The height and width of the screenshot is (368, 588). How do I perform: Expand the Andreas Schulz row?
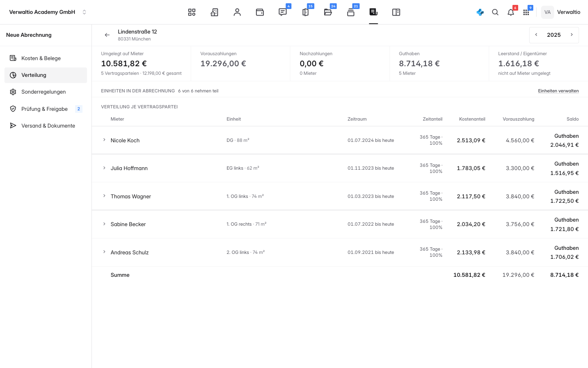click(x=104, y=252)
